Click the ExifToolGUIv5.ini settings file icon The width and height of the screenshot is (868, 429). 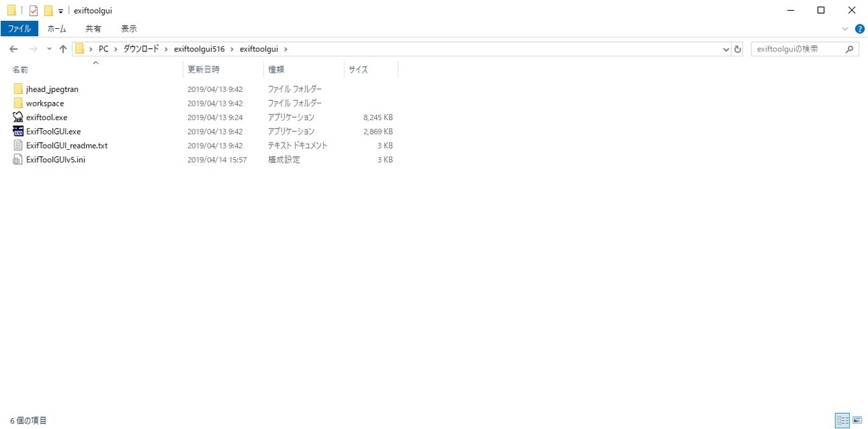18,160
